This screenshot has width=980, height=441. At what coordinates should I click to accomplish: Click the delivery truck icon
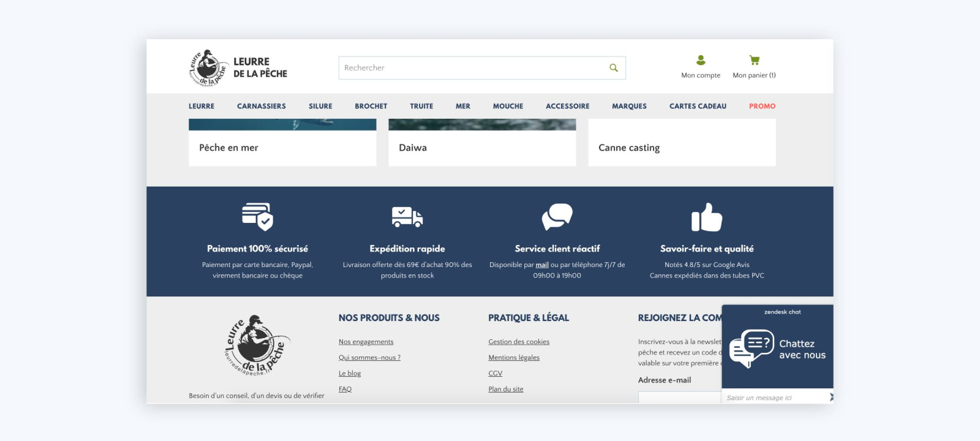tap(407, 216)
